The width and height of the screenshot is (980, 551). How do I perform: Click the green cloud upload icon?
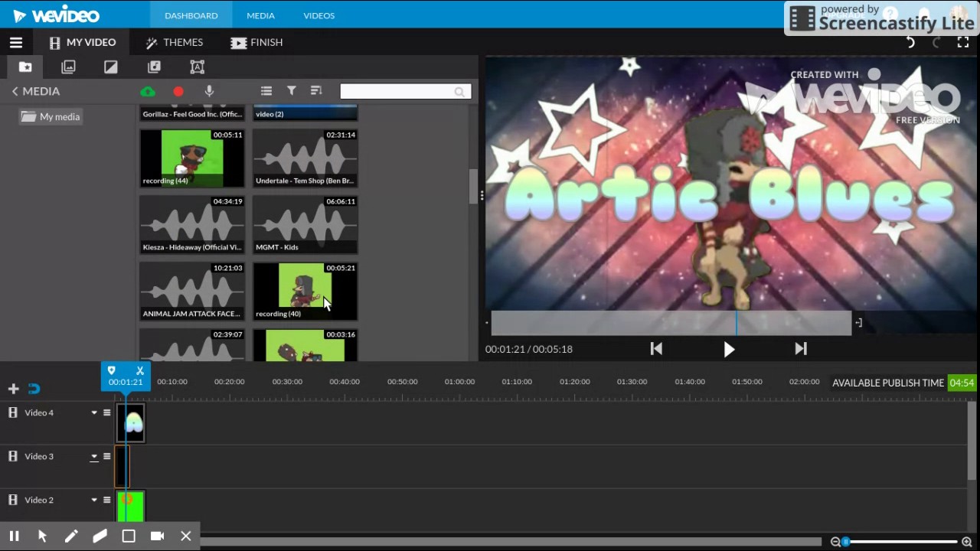click(148, 92)
